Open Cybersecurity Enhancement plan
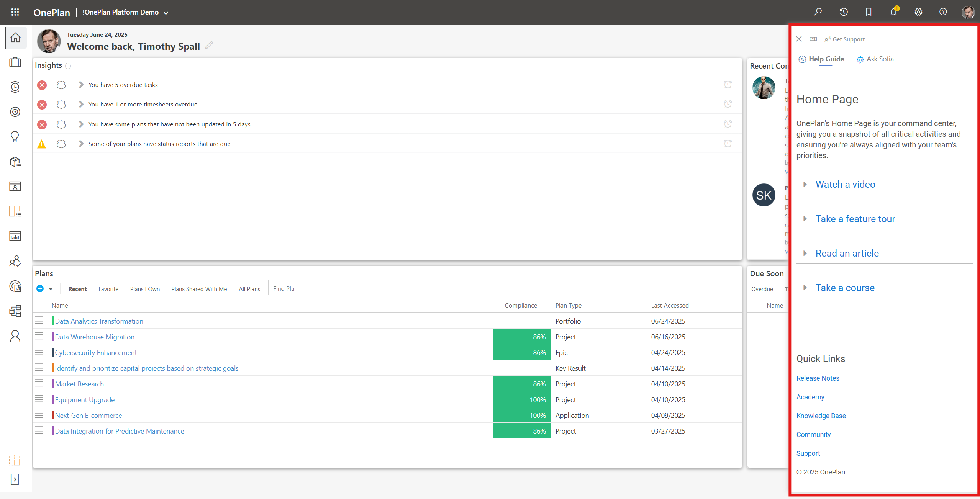Screen dimensions: 980x499 point(96,352)
